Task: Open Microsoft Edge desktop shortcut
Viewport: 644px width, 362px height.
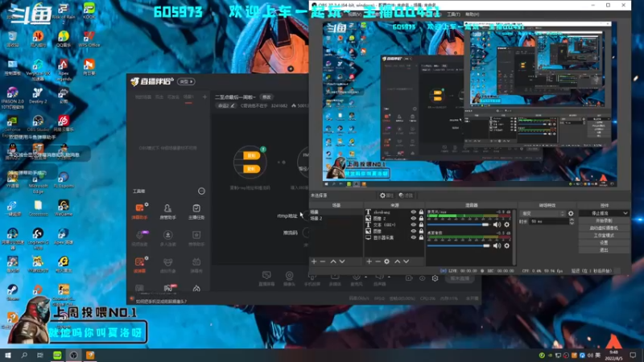Action: (x=38, y=183)
